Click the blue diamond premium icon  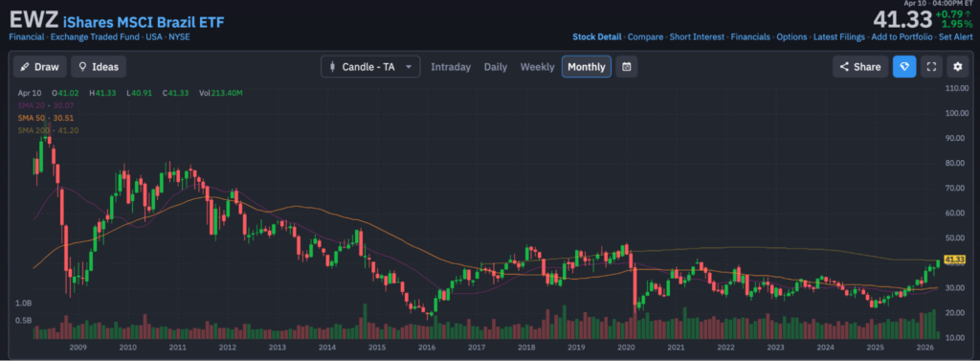click(x=904, y=67)
